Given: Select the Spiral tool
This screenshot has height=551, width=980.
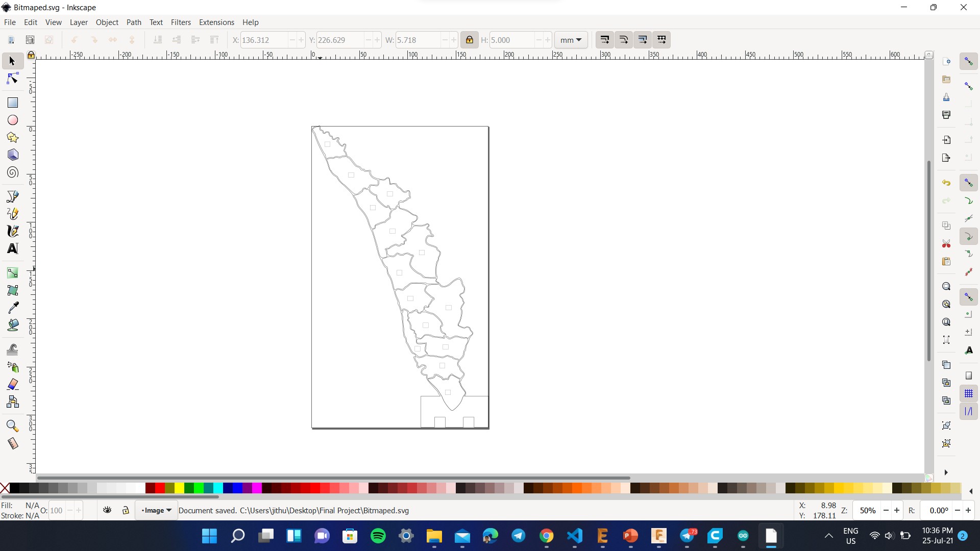Looking at the screenshot, I should [x=13, y=172].
